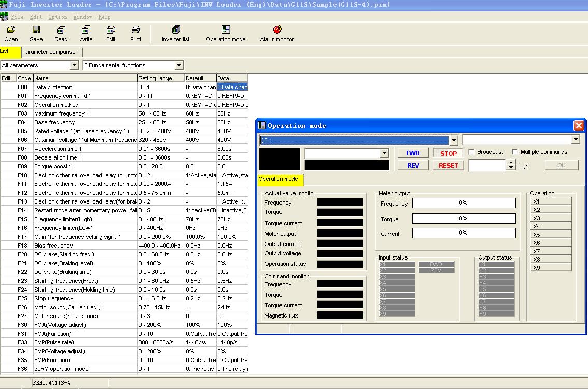Expand the All parameters dropdown
This screenshot has width=588, height=389.
74,65
